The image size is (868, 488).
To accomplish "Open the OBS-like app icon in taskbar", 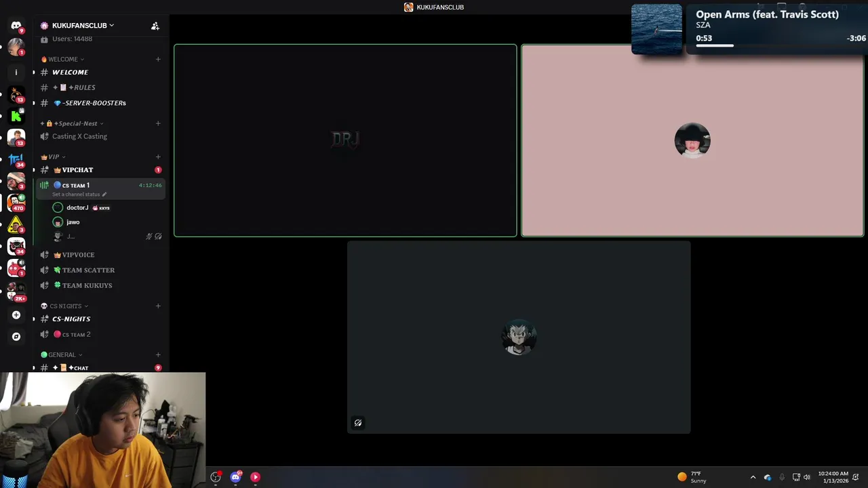I will click(x=216, y=477).
